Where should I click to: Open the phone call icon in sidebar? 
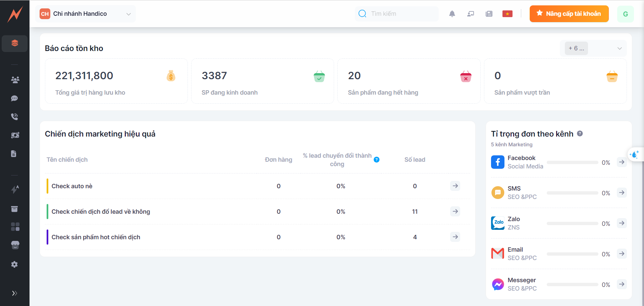pyautogui.click(x=14, y=116)
